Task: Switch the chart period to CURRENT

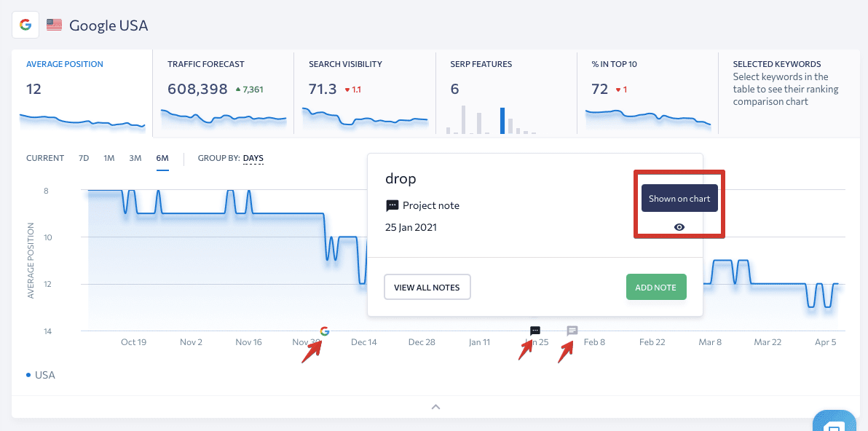Action: click(x=45, y=158)
